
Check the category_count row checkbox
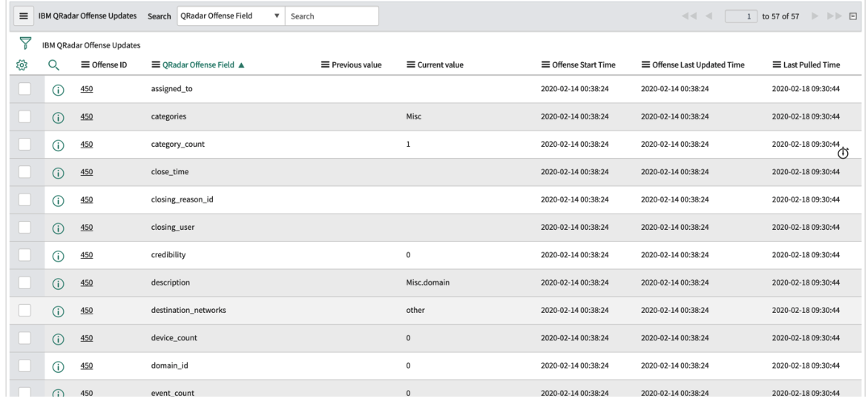(24, 144)
